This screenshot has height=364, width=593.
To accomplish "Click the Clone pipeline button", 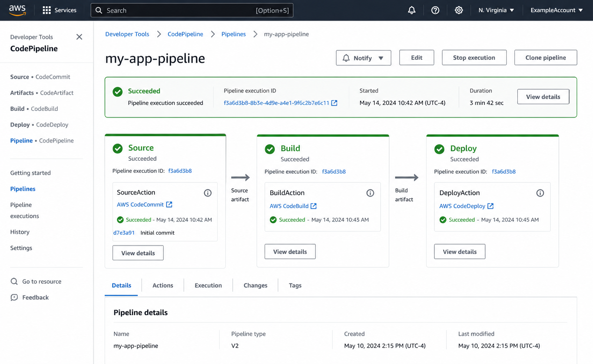I will tap(546, 58).
